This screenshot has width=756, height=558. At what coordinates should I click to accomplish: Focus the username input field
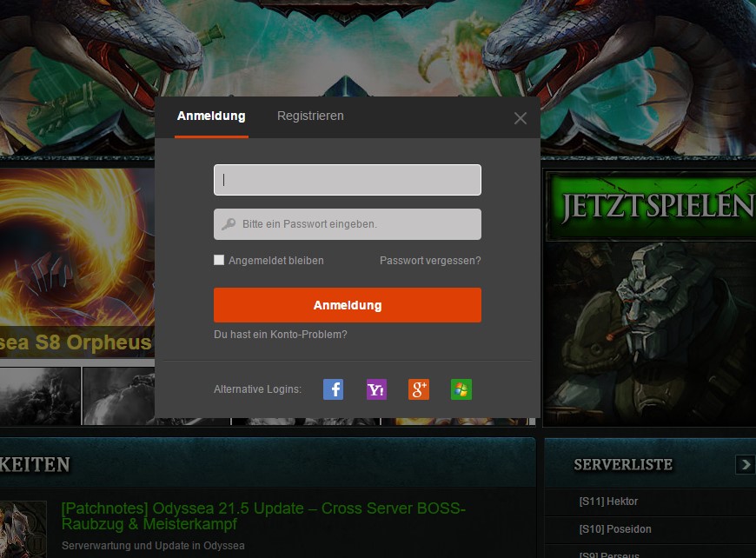click(348, 180)
